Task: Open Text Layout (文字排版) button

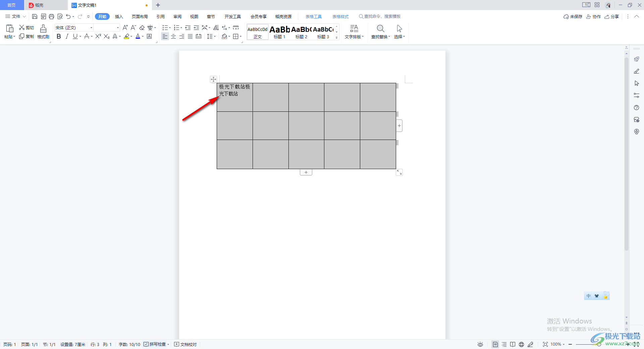Action: [x=354, y=32]
